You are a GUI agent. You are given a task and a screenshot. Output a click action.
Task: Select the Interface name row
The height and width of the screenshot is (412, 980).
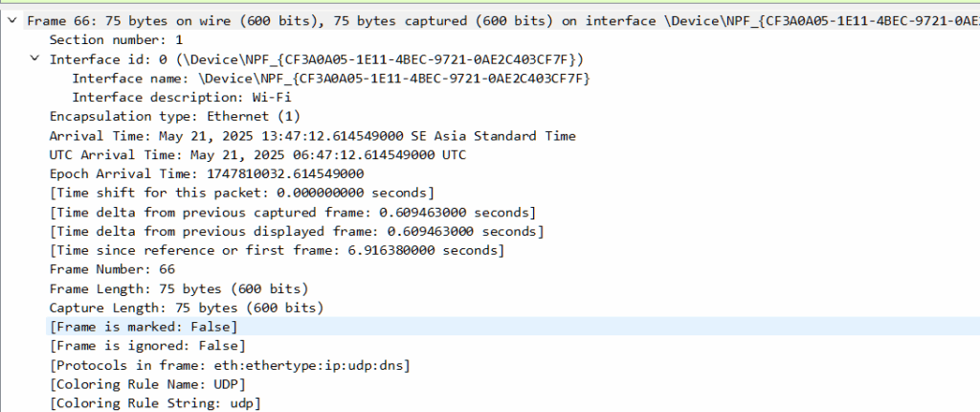tap(330, 78)
